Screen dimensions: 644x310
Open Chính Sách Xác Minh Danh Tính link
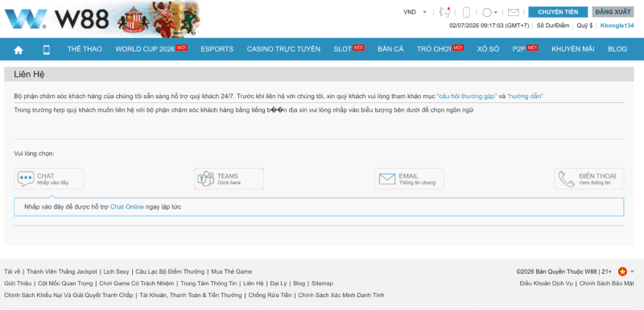click(341, 295)
